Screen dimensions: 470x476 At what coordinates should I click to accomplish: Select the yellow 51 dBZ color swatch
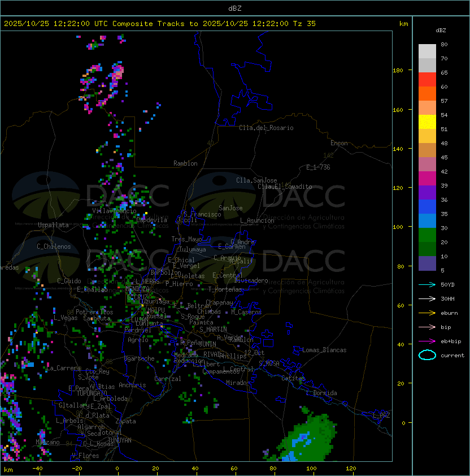tap(427, 122)
